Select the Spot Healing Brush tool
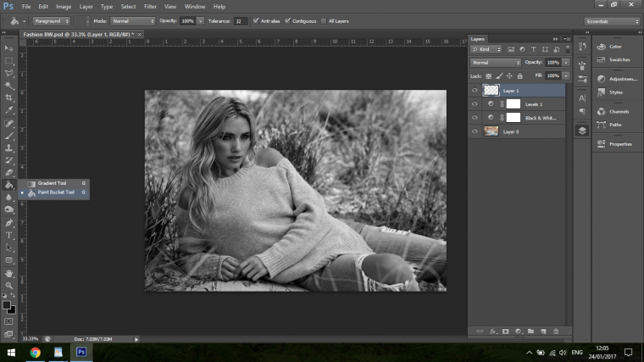 tap(8, 123)
